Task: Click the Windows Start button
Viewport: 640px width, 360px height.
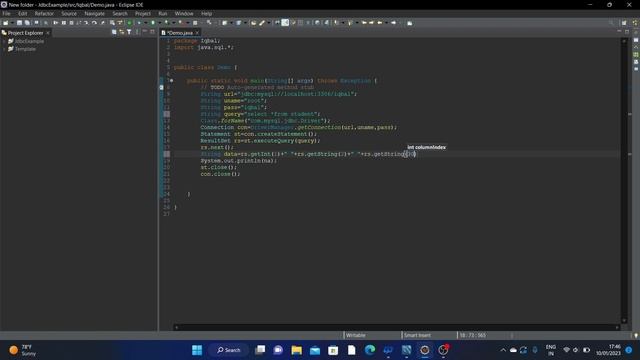Action: click(x=197, y=350)
